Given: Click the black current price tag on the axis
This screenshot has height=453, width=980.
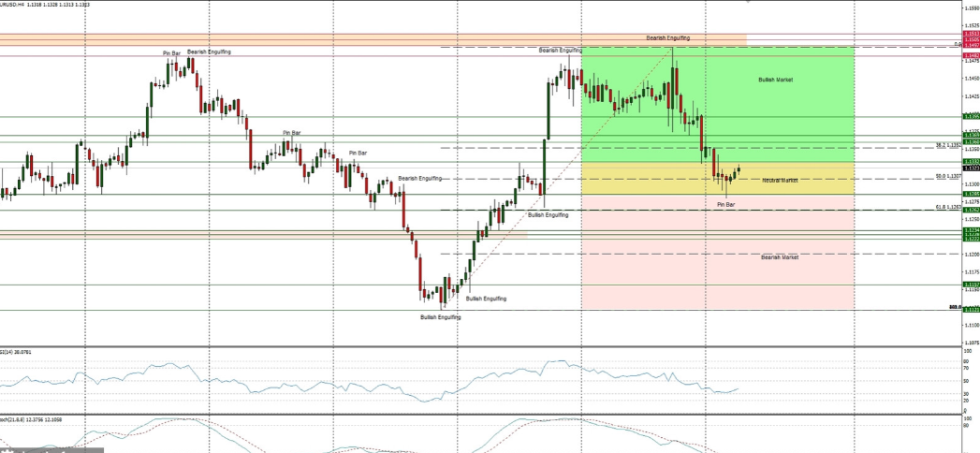Looking at the screenshot, I should click(x=972, y=168).
